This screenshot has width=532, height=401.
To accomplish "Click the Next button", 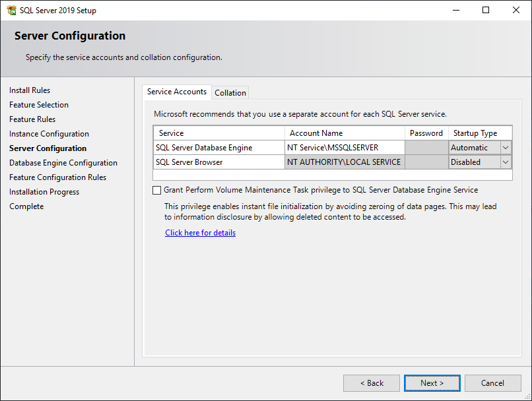I will click(x=432, y=383).
